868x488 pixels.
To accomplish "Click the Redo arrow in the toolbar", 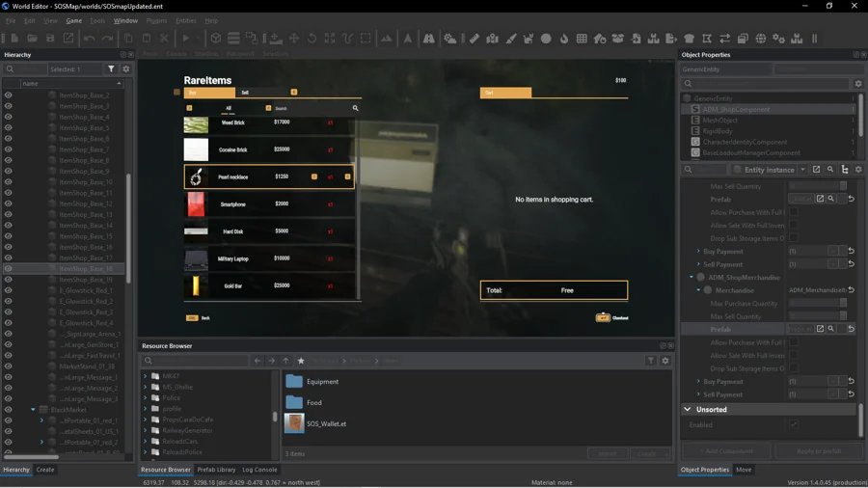I will (107, 39).
